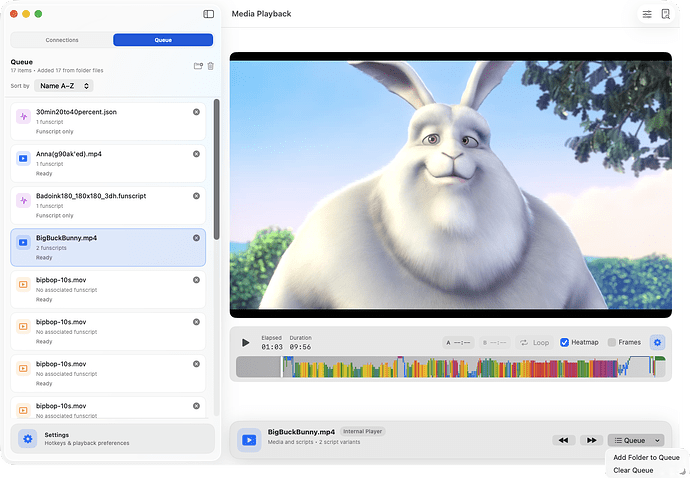Click the Settings gear icon in sidebar
690x478 pixels.
pos(28,439)
